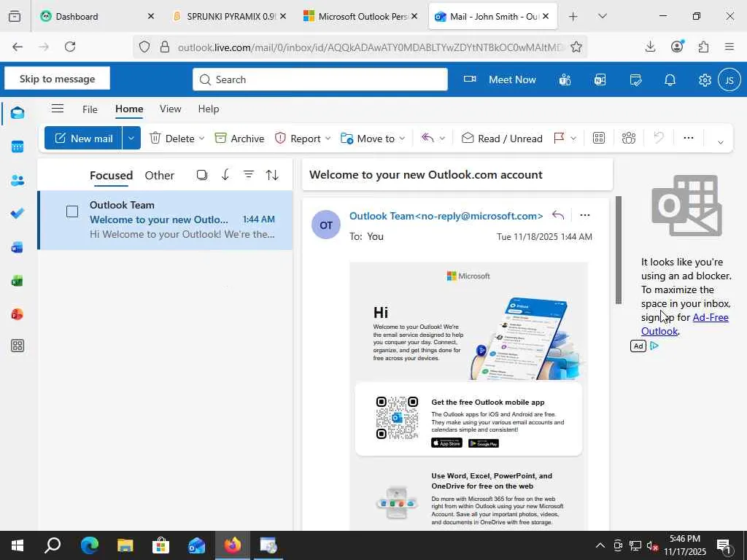The width and height of the screenshot is (747, 560).
Task: Click the Outlook Team sender address
Action: pos(446,216)
